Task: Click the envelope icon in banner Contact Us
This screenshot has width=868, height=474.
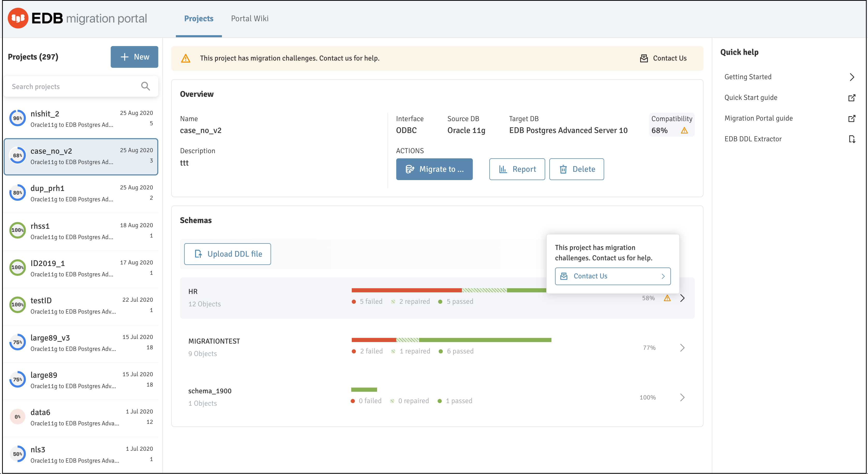Action: 643,58
